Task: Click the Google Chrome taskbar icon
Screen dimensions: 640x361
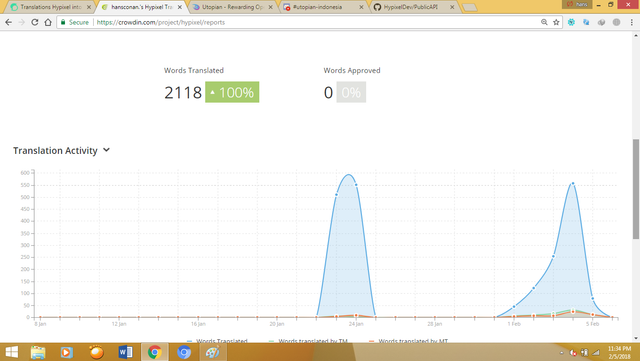Action: click(x=154, y=352)
